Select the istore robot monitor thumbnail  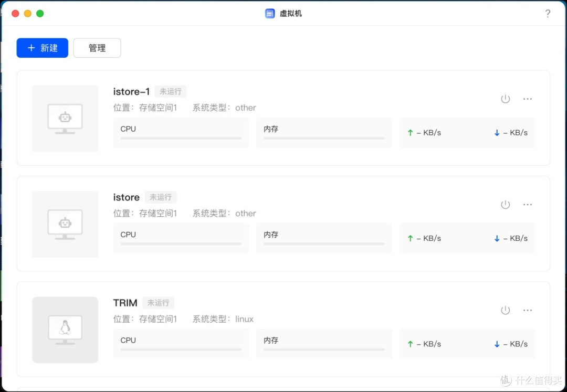point(65,225)
